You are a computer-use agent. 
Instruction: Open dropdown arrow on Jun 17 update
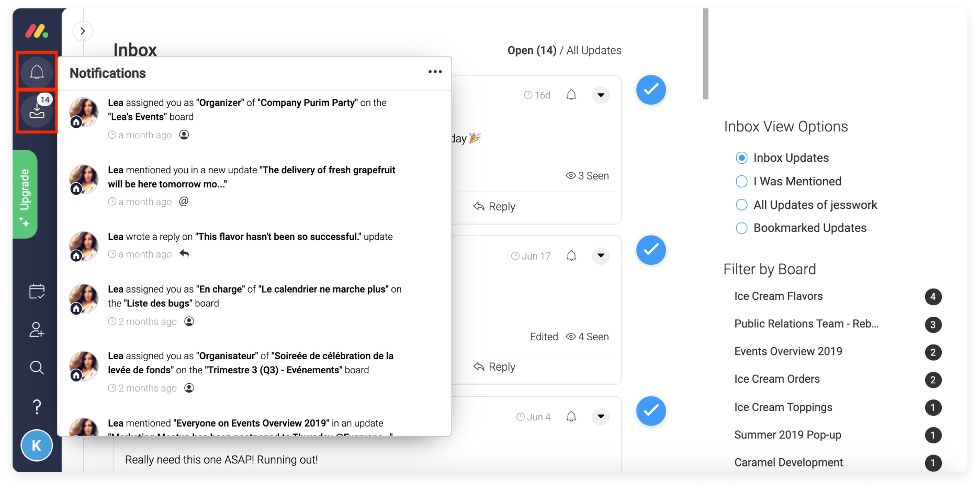[x=601, y=255]
